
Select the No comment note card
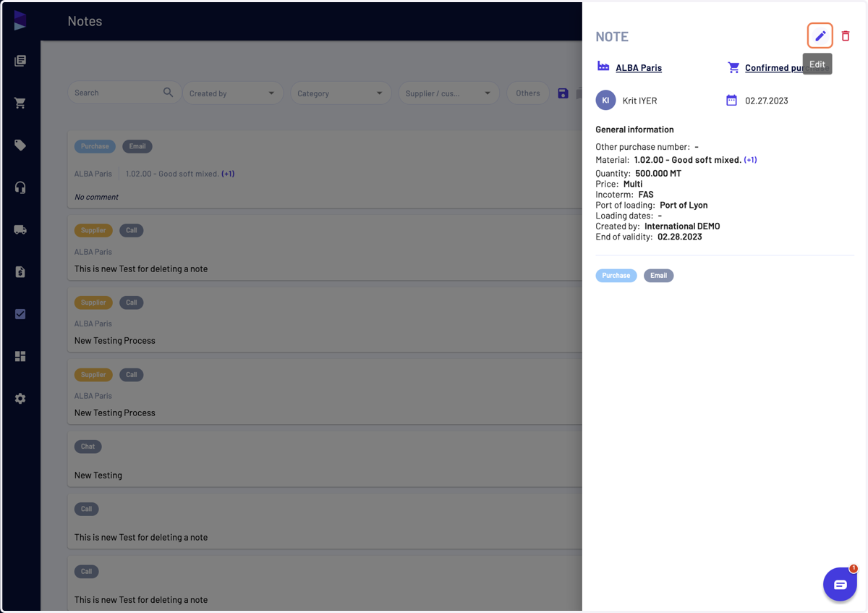pyautogui.click(x=325, y=170)
